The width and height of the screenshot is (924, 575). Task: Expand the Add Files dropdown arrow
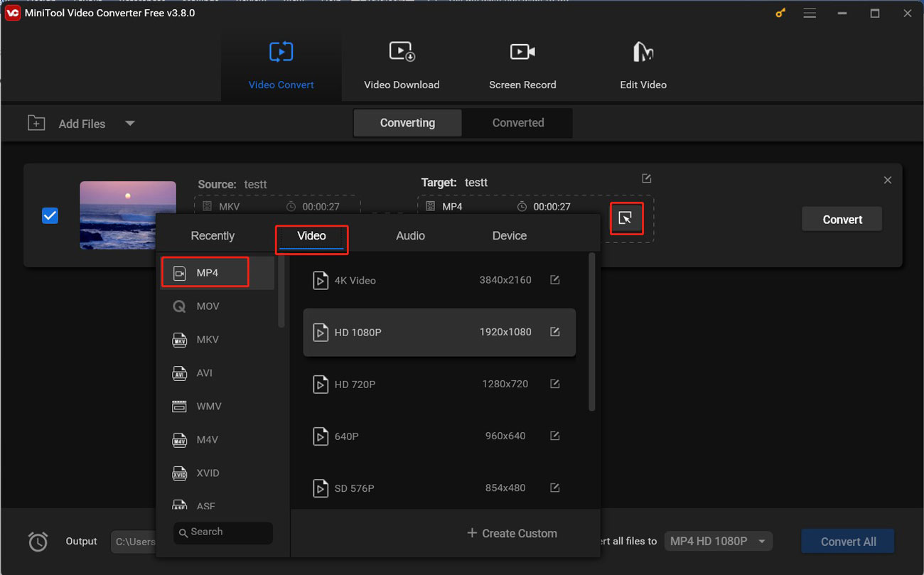pyautogui.click(x=129, y=123)
